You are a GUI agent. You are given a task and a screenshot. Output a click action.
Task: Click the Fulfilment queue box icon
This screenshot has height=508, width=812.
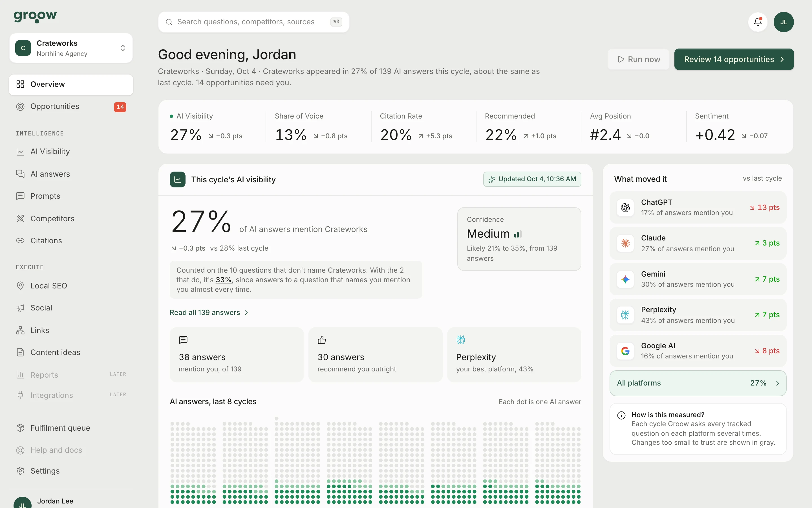tap(21, 428)
